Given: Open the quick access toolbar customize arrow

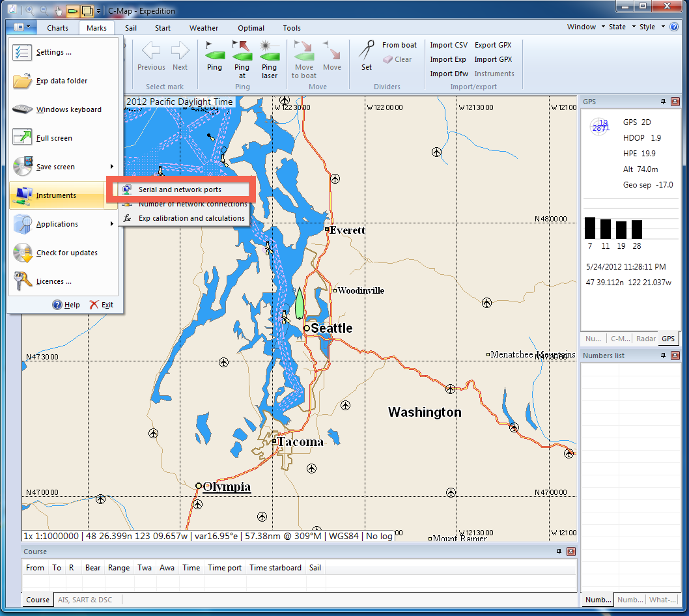Looking at the screenshot, I should (98, 10).
